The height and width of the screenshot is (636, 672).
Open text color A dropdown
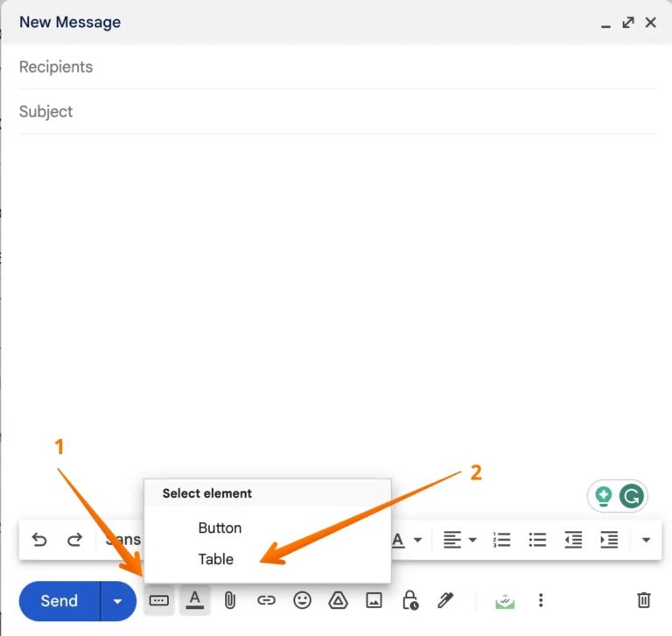(407, 540)
